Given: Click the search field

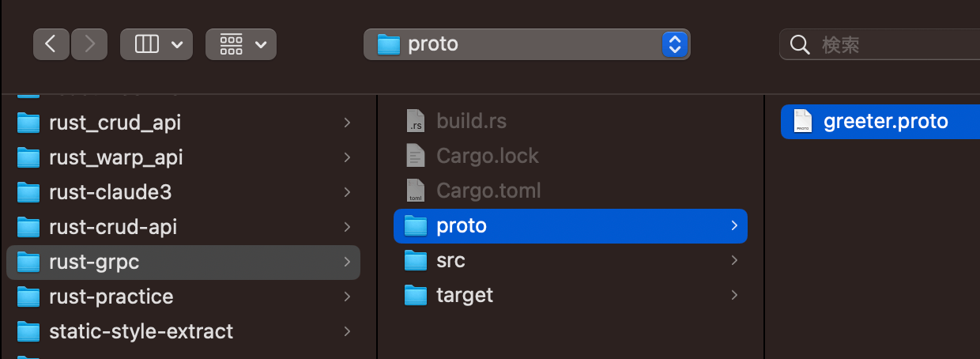Looking at the screenshot, I should tap(885, 44).
